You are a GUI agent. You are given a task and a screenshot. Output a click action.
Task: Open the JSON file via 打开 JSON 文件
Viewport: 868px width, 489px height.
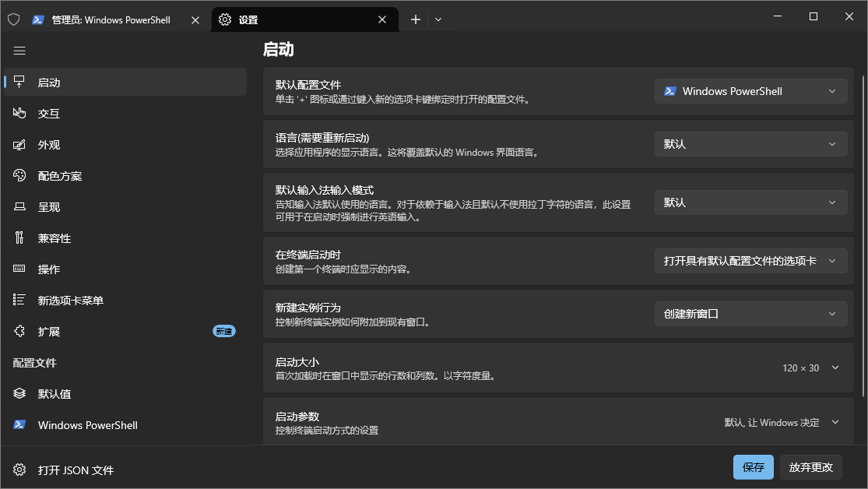pos(76,470)
